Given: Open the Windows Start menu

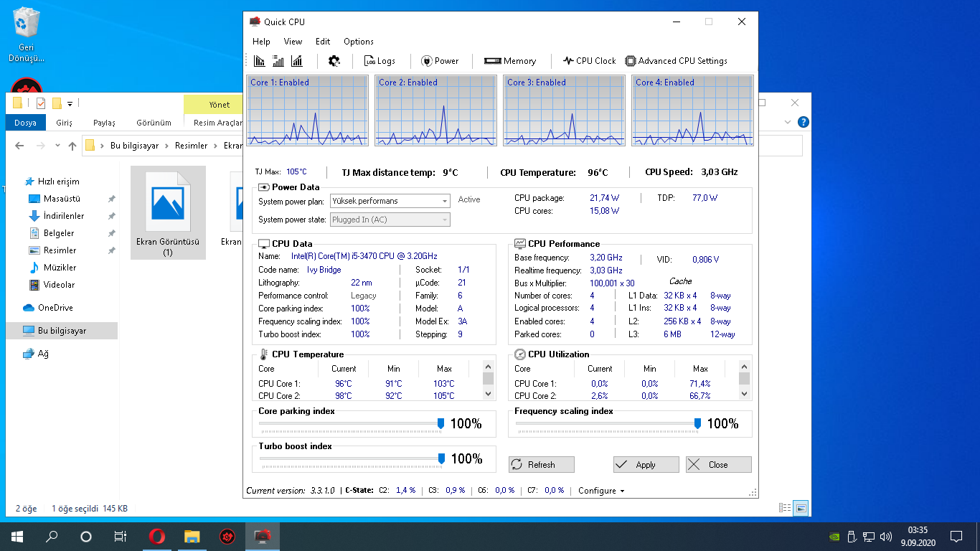Looking at the screenshot, I should tap(17, 536).
